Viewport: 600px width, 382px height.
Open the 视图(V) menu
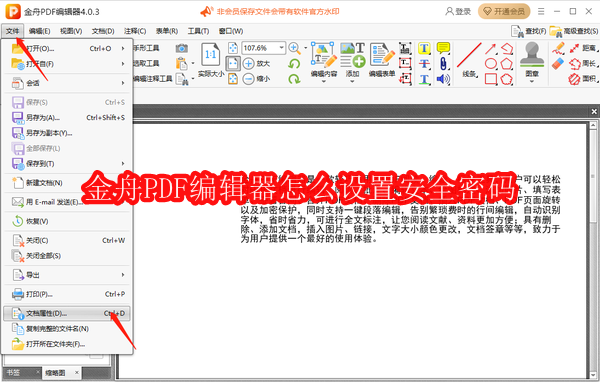coord(71,31)
